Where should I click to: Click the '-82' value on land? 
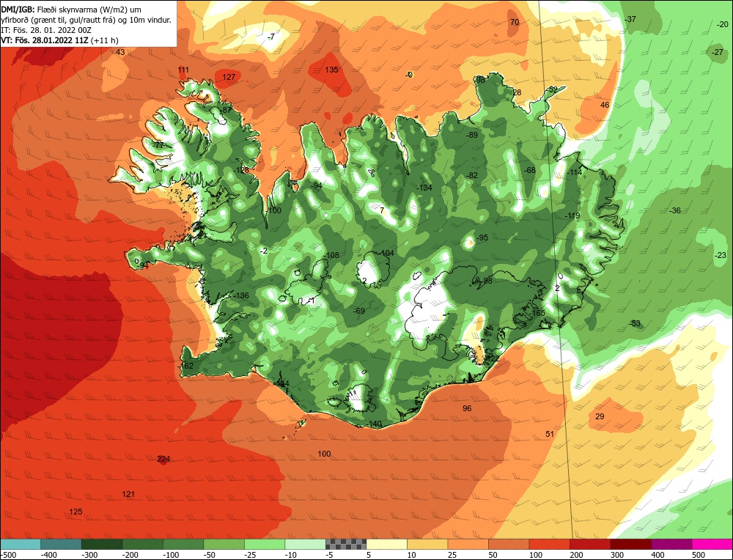tap(472, 175)
